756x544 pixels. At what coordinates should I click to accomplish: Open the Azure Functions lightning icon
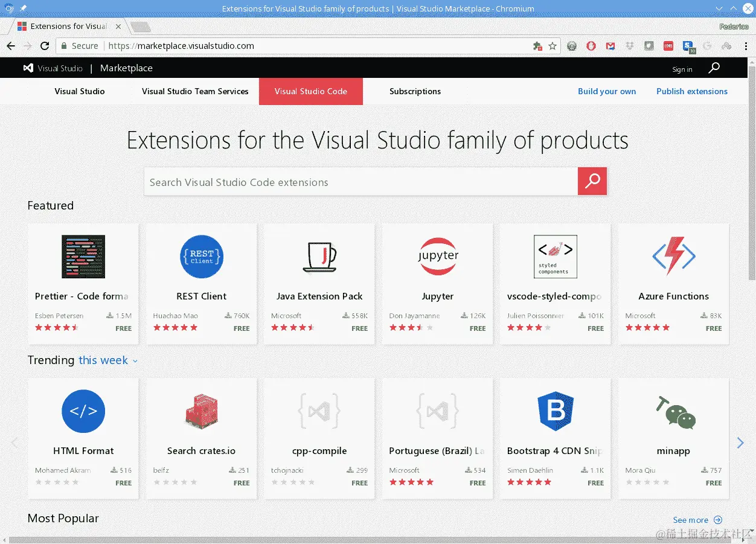pos(674,256)
